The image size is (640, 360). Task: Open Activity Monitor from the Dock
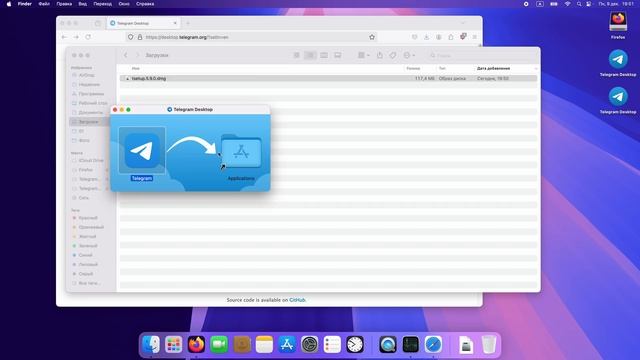point(410,345)
